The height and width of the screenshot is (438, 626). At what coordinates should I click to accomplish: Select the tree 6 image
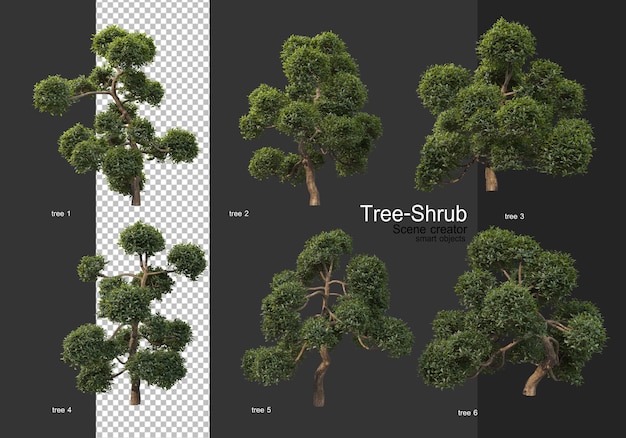[513, 311]
